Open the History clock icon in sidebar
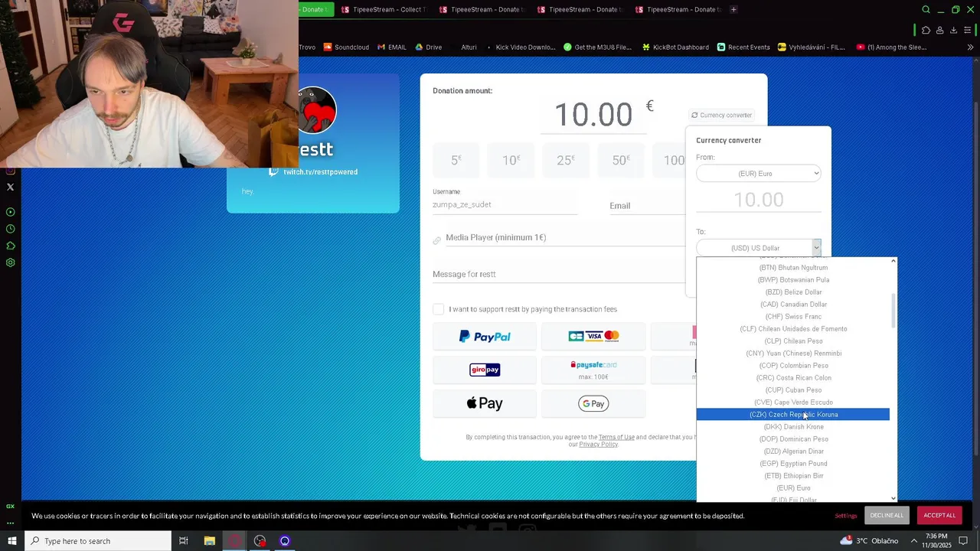The height and width of the screenshot is (551, 980). [10, 229]
